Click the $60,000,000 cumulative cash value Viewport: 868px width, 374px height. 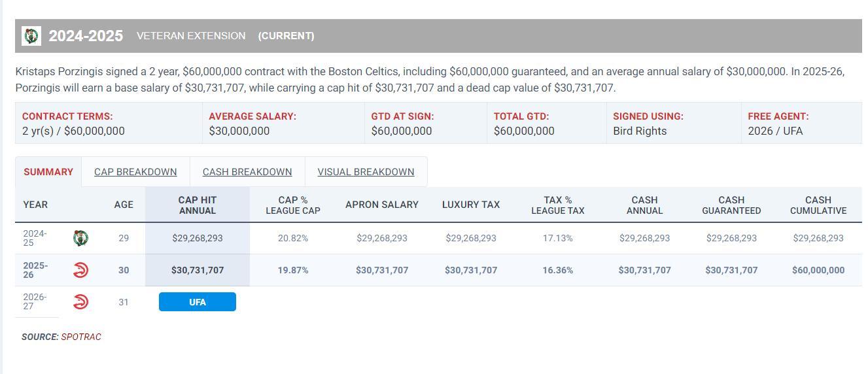[x=818, y=270]
